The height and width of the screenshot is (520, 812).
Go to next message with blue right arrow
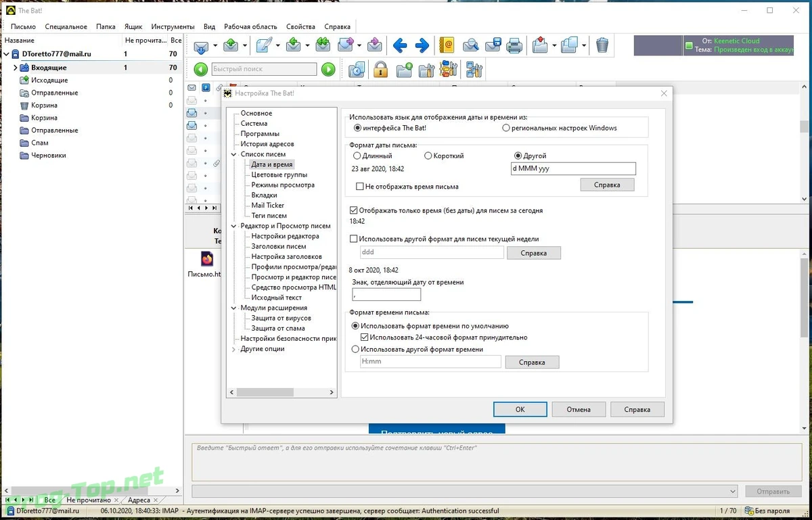(x=422, y=46)
